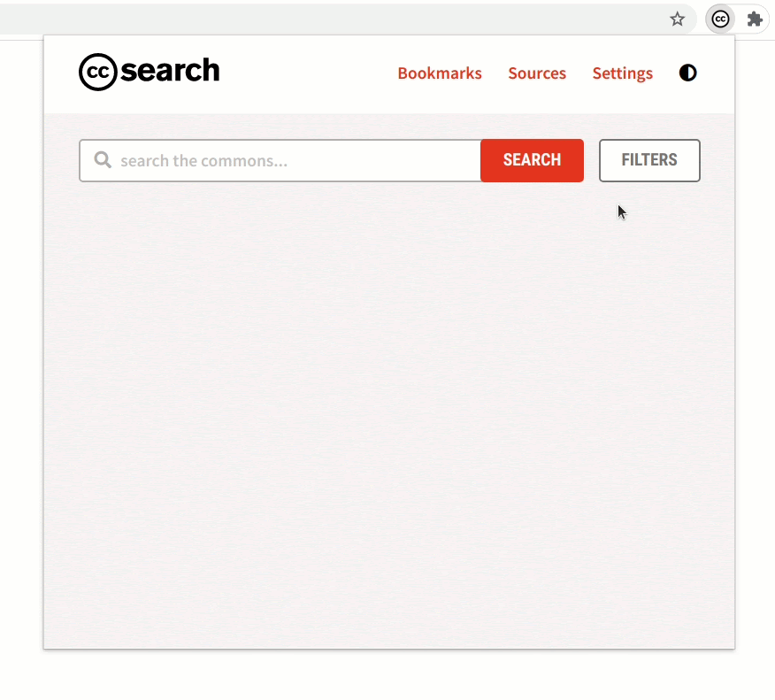
Task: Go to the Sources page
Action: click(x=537, y=73)
